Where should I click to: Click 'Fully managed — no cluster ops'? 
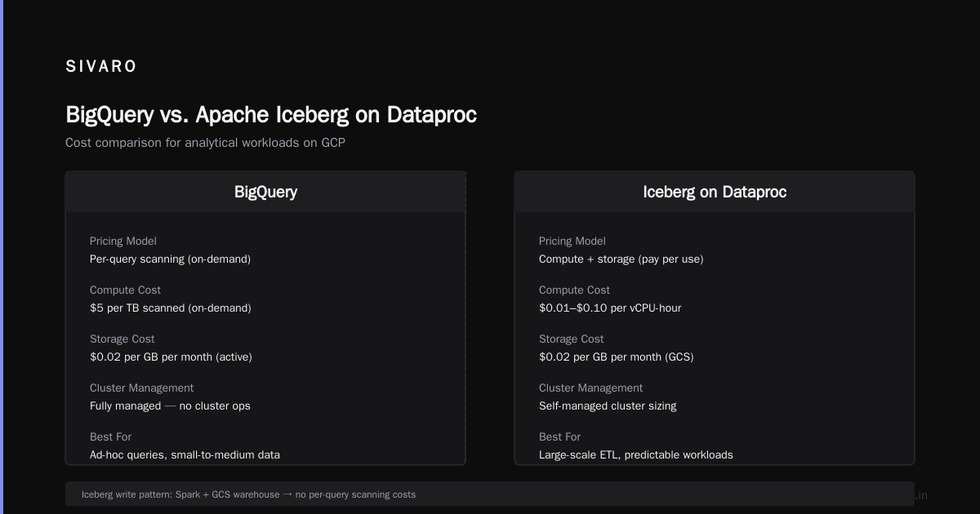pyautogui.click(x=170, y=406)
